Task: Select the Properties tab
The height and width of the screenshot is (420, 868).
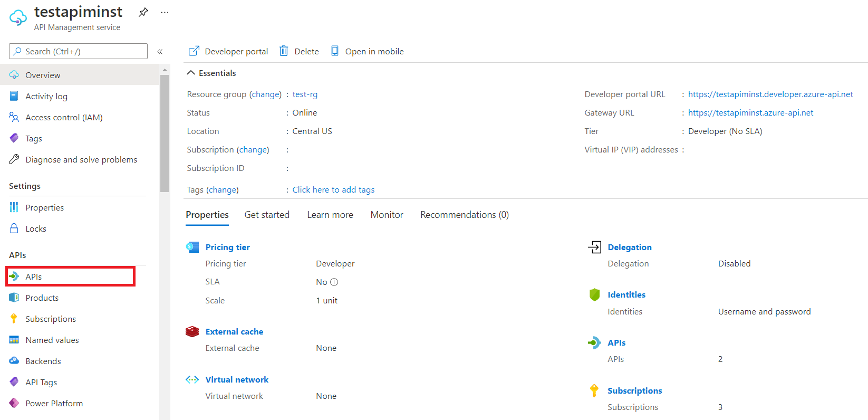Action: pos(207,215)
